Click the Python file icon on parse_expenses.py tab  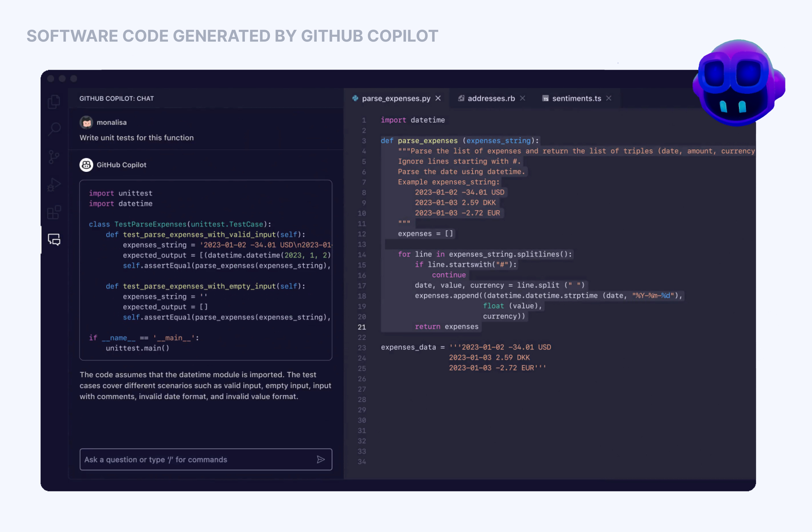coord(355,98)
